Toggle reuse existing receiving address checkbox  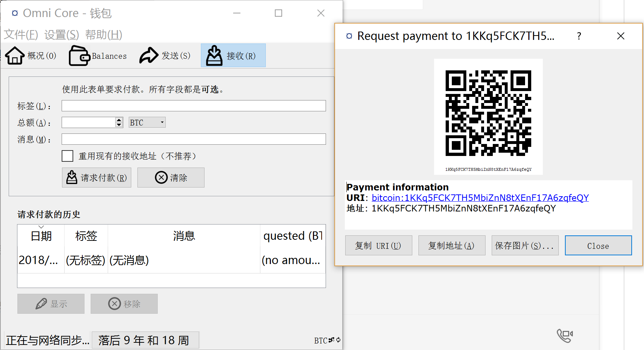tap(67, 156)
